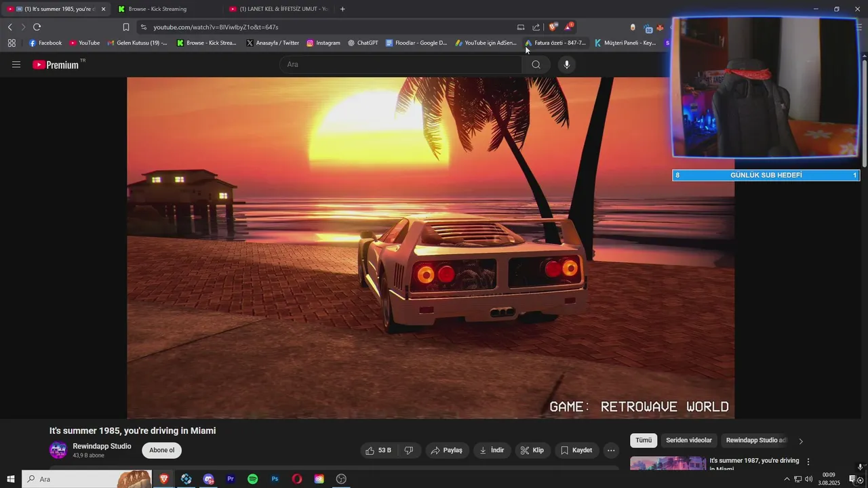868x488 pixels.
Task: Click the YouTube search field
Action: point(400,64)
